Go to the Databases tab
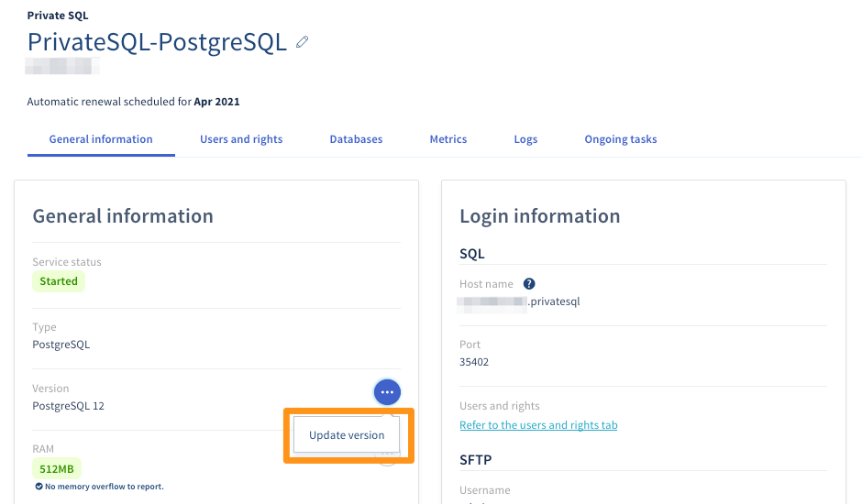The height and width of the screenshot is (504, 862). point(356,139)
